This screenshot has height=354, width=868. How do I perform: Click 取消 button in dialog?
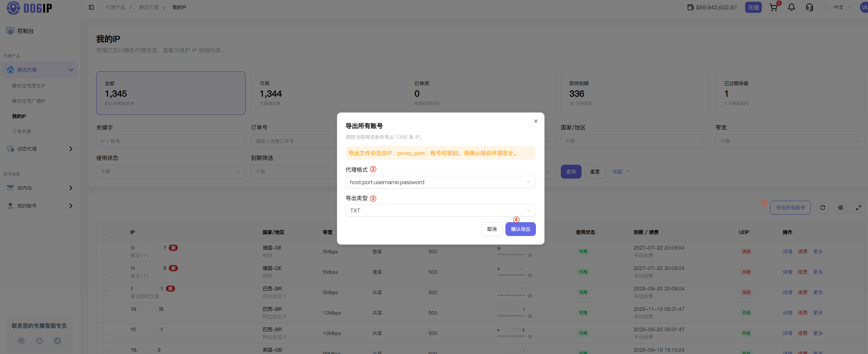click(x=492, y=229)
